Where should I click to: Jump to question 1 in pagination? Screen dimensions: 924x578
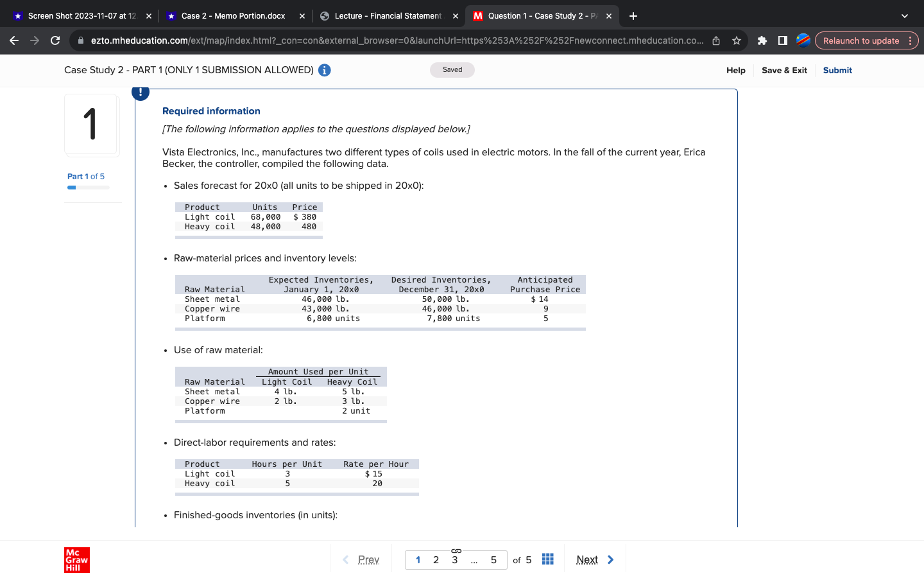tap(418, 560)
